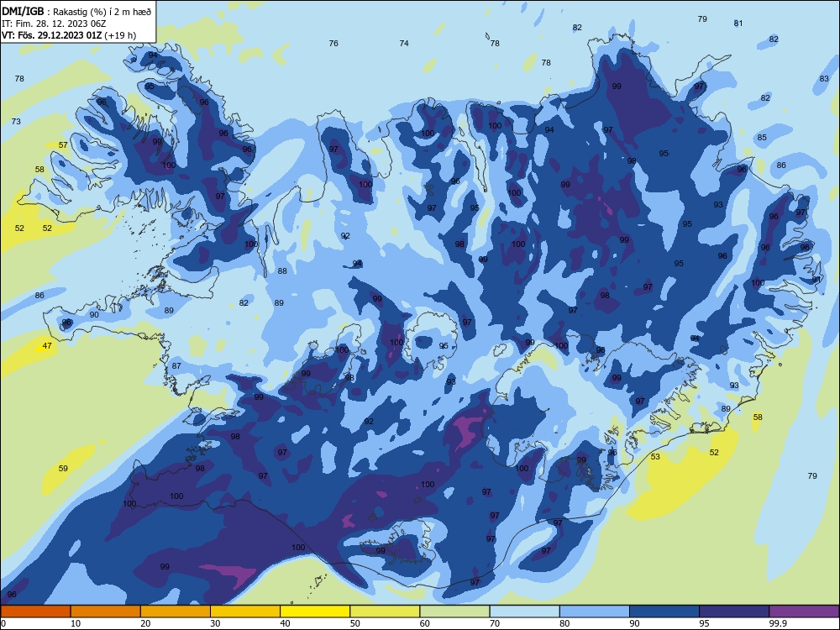Click the orange 10–20 legend swatch
The image size is (840, 630).
point(106,612)
